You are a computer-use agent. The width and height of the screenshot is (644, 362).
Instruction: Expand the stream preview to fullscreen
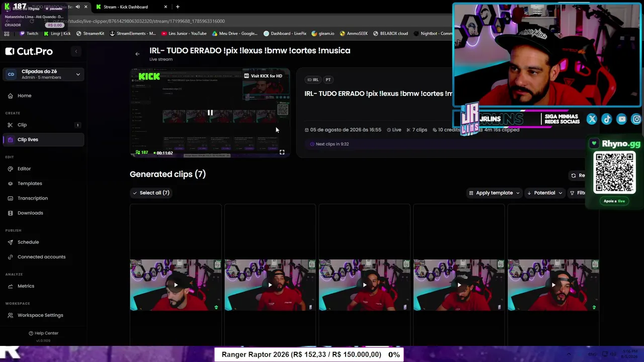coord(282,152)
